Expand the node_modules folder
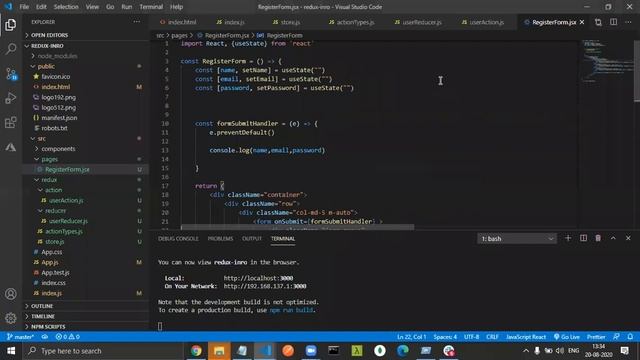640x360 pixels. click(x=86, y=56)
